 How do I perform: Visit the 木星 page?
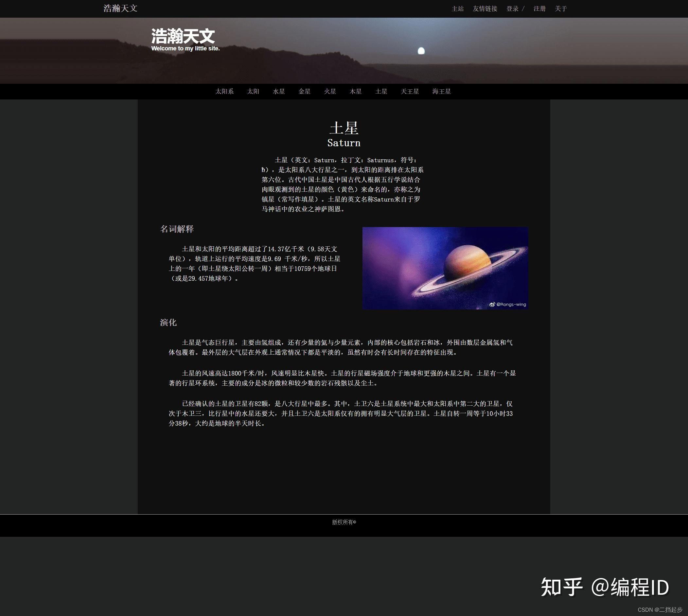(355, 91)
